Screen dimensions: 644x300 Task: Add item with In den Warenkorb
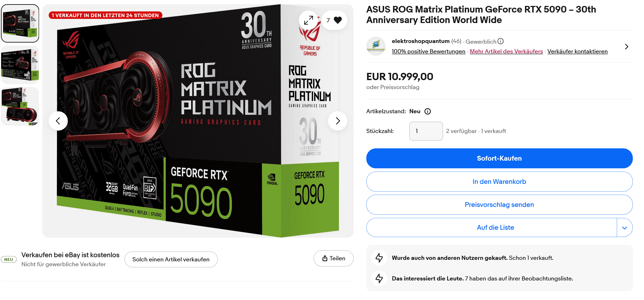click(499, 182)
